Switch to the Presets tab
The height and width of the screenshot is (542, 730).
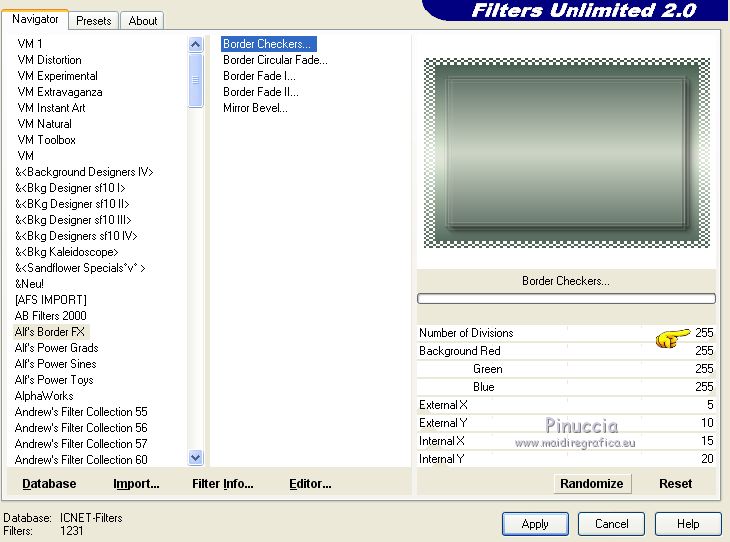click(94, 21)
